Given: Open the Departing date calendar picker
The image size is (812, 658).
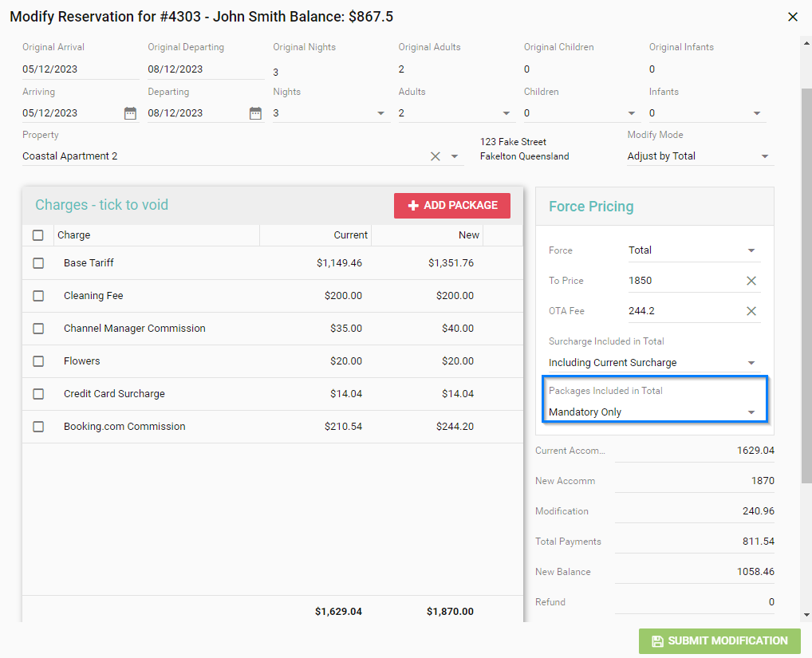Looking at the screenshot, I should pyautogui.click(x=255, y=113).
